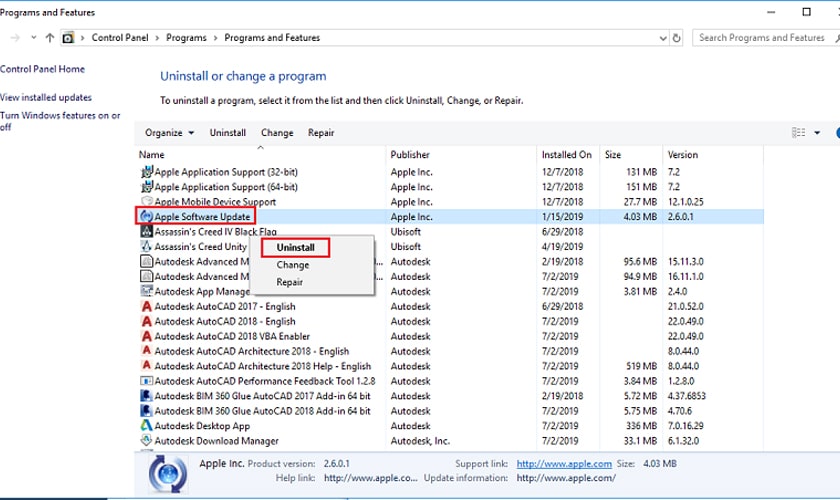Click the Control Panel address bar icon
Screen dimensions: 840x500
(68, 38)
